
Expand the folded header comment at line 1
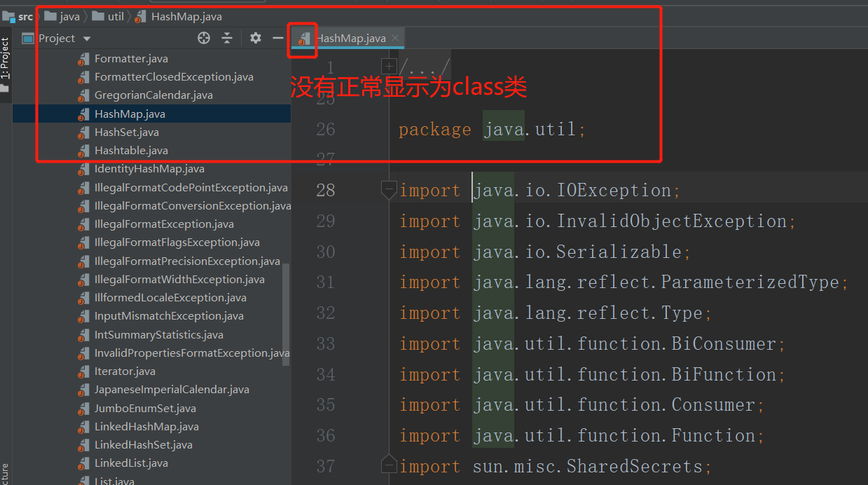[x=389, y=67]
